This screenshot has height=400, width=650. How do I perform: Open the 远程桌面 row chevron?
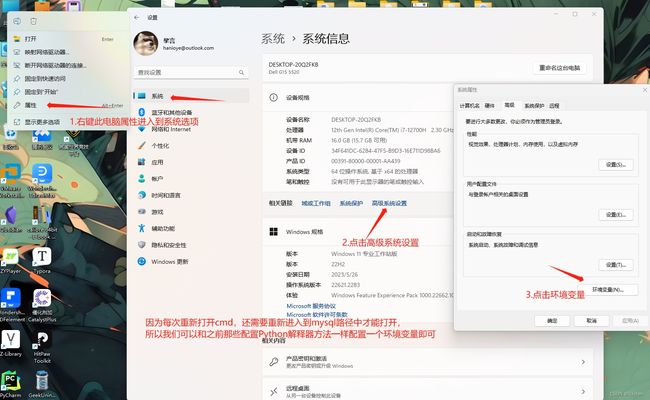(583, 392)
